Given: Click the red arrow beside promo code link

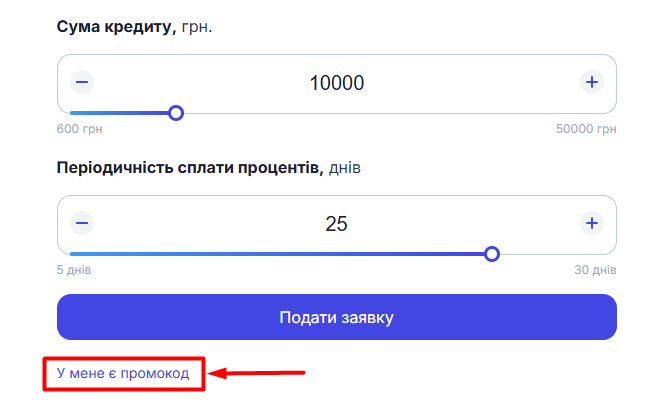Looking at the screenshot, I should point(260,374).
